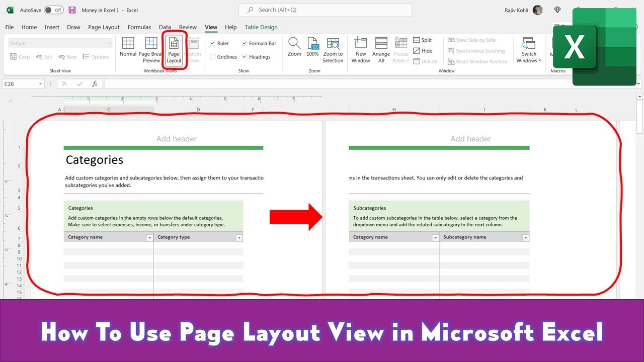Click the Categories title cell

click(x=95, y=160)
